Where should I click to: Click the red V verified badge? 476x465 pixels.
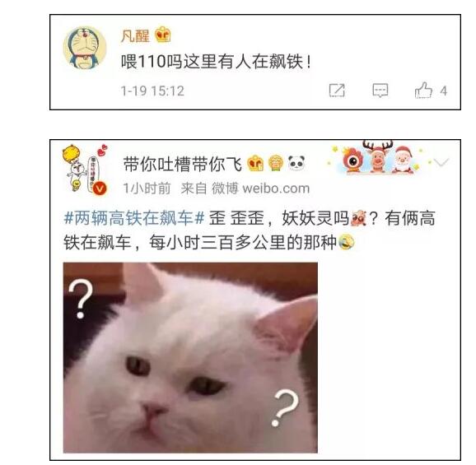(x=100, y=188)
